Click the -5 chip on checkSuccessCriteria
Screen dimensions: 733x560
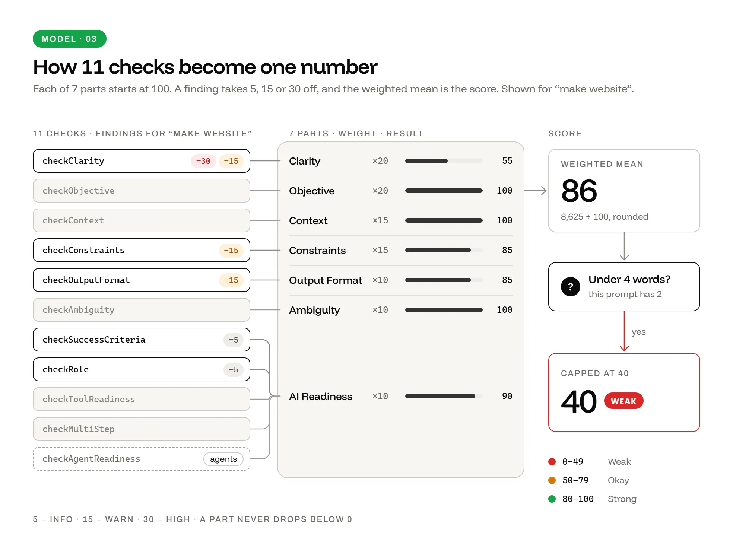[x=234, y=340]
